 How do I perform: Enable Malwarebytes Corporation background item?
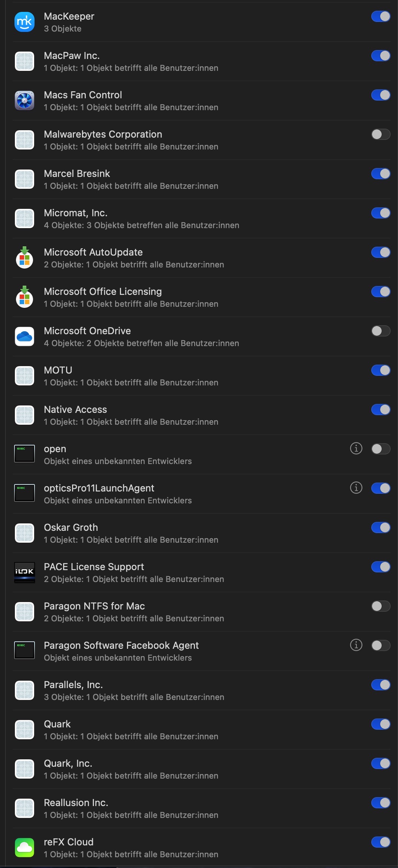[381, 134]
